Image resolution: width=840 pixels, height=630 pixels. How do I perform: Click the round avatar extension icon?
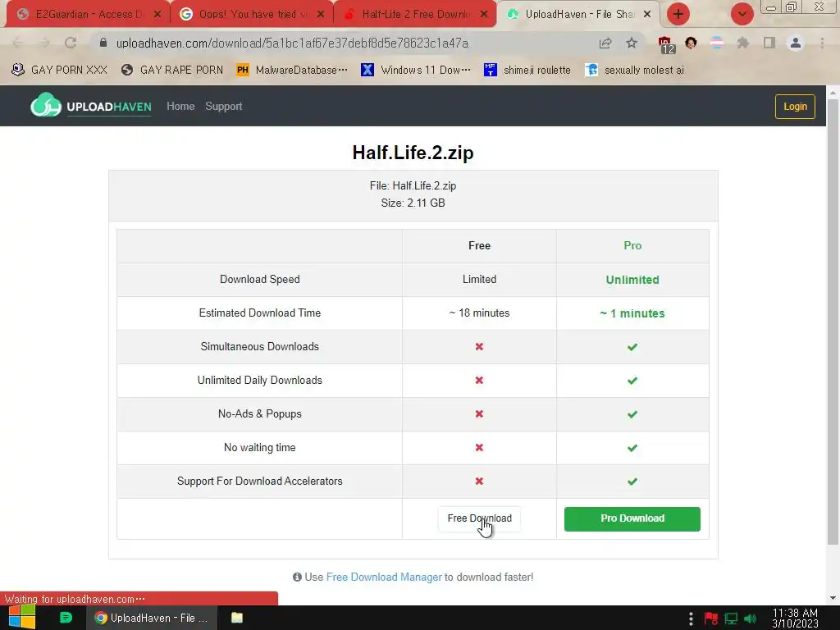click(691, 43)
